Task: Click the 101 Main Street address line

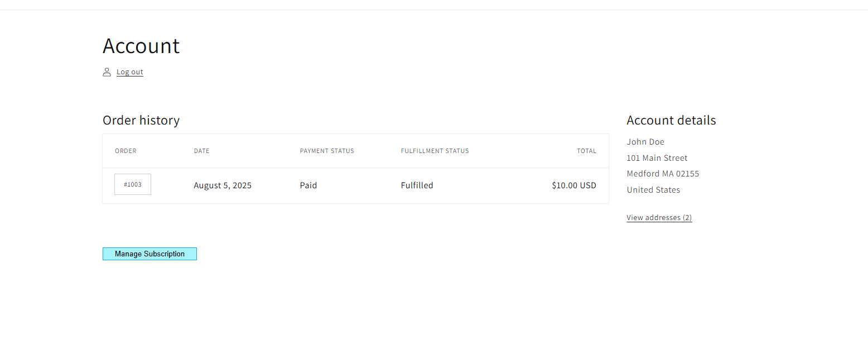Action: 657,158
